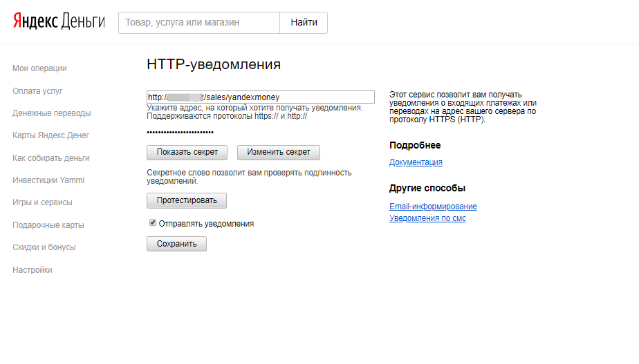Viewport: 639px width, 364px height.
Task: Open the Документация link
Action: [x=416, y=162]
